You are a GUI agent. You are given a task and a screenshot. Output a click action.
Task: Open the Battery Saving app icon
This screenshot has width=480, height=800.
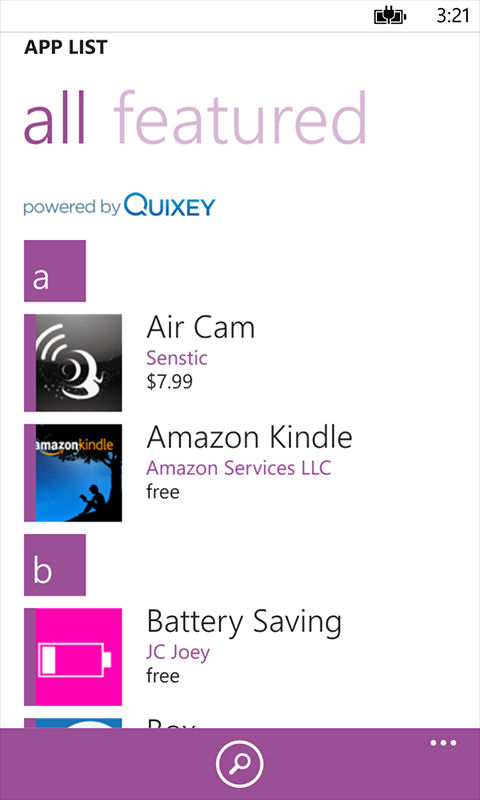73,657
